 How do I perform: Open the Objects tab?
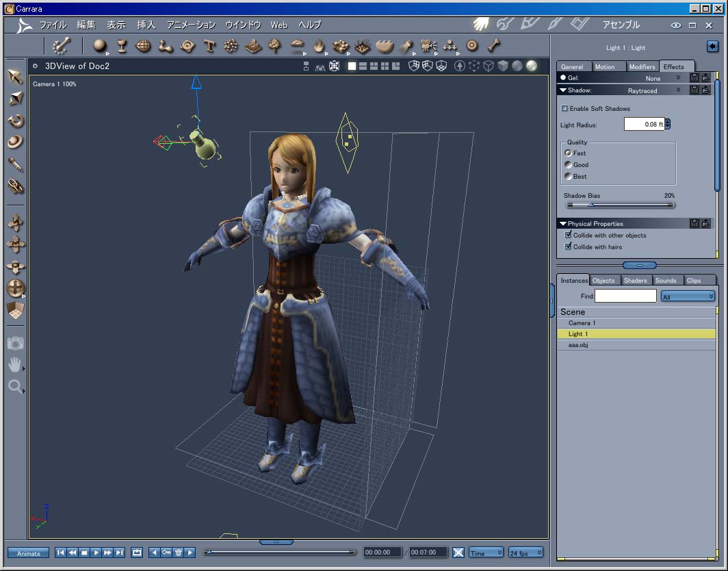tap(603, 280)
